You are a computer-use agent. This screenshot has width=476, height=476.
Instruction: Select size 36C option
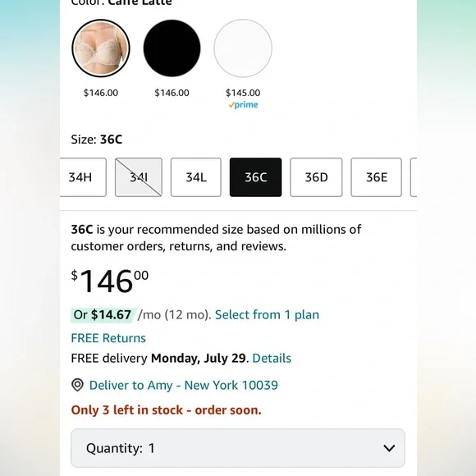[255, 177]
